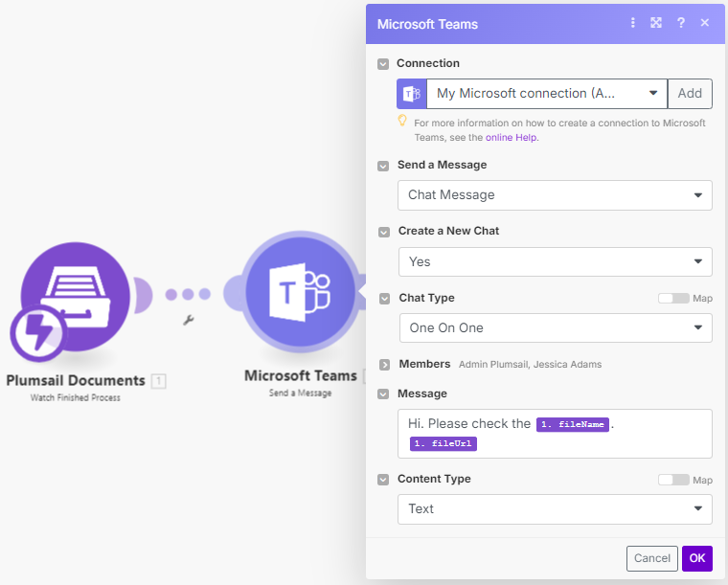Toggle the Map switch for Content Type
728x585 pixels.
click(673, 480)
